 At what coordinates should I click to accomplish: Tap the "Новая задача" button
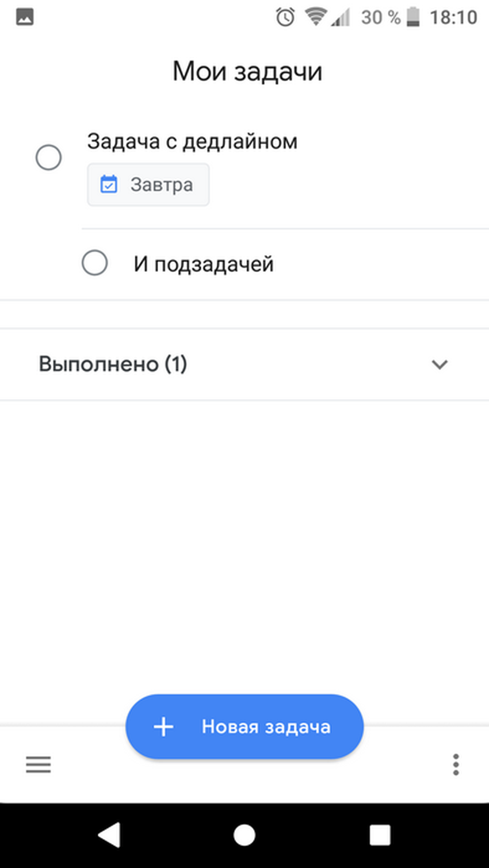244,727
